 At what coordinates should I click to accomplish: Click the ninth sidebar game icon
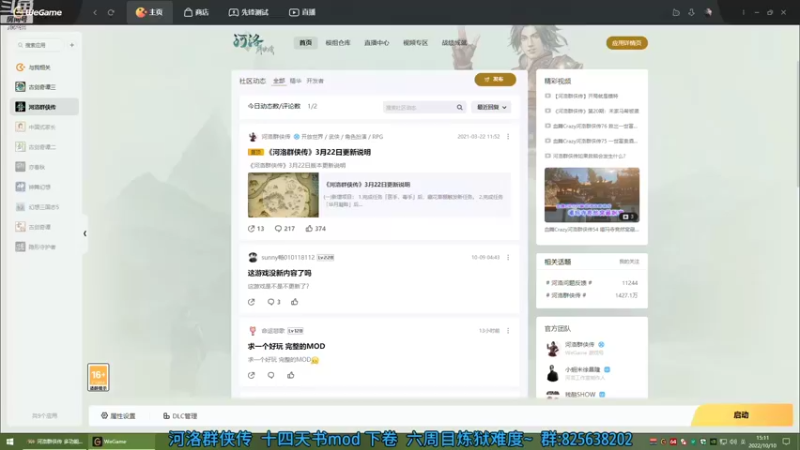(x=20, y=227)
